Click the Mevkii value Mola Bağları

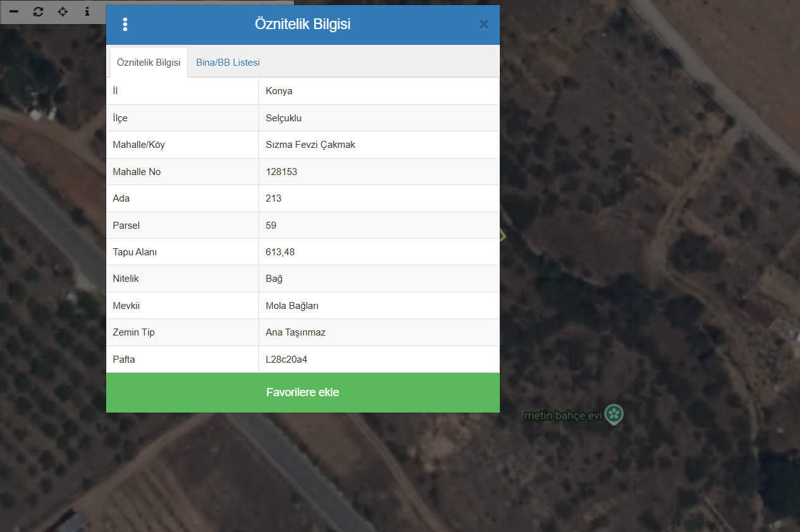pos(292,306)
